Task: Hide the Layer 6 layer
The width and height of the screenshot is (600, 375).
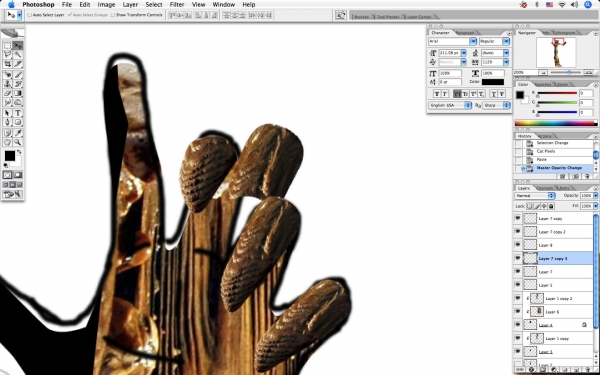Action: [518, 311]
